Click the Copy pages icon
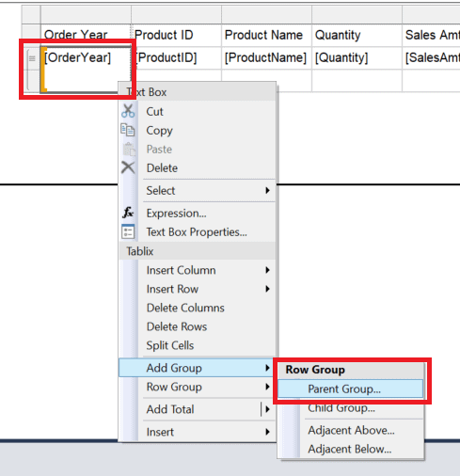The image size is (460, 476). [x=128, y=130]
